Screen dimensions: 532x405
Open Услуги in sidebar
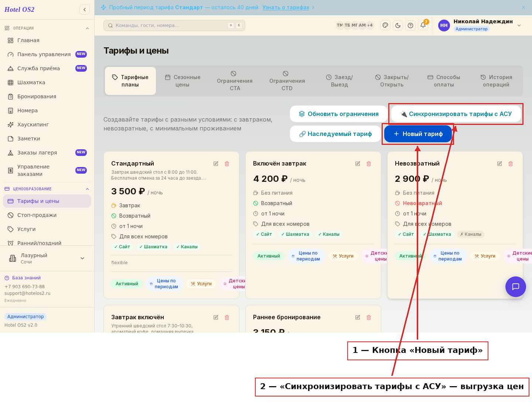(47, 229)
